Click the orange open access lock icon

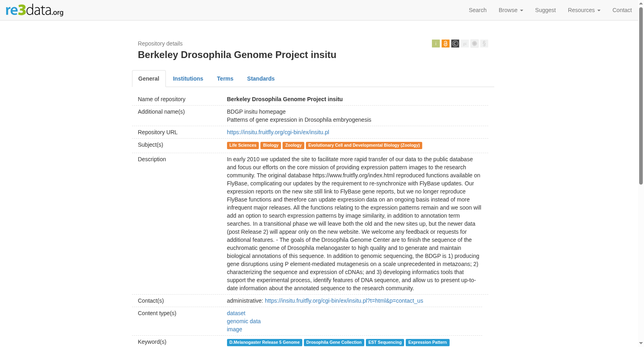445,44
